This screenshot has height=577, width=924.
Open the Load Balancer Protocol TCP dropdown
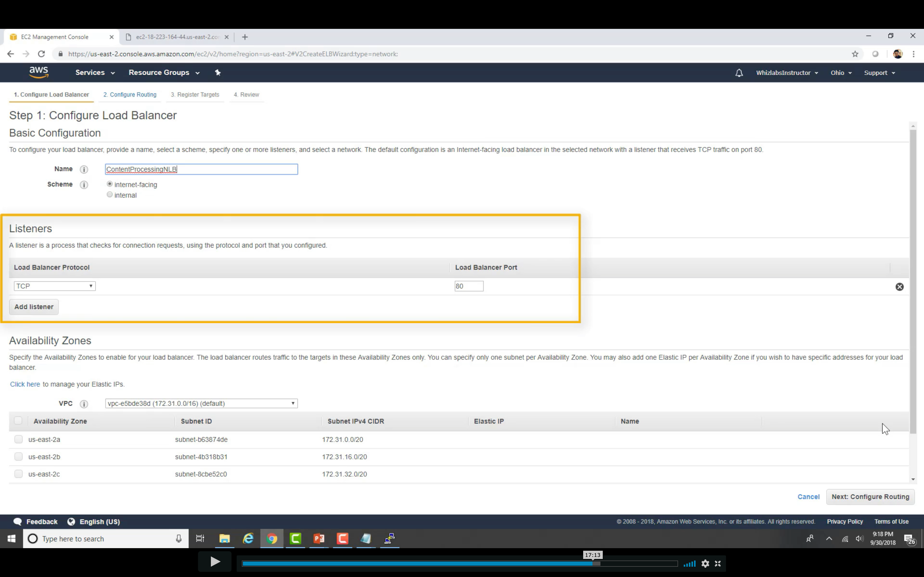[55, 286]
